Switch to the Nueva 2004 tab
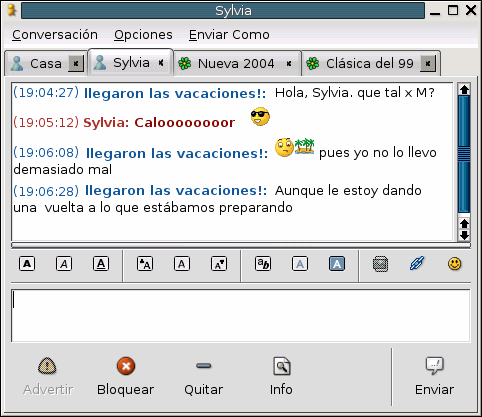Viewport: 482px width, 417px height. [x=237, y=63]
